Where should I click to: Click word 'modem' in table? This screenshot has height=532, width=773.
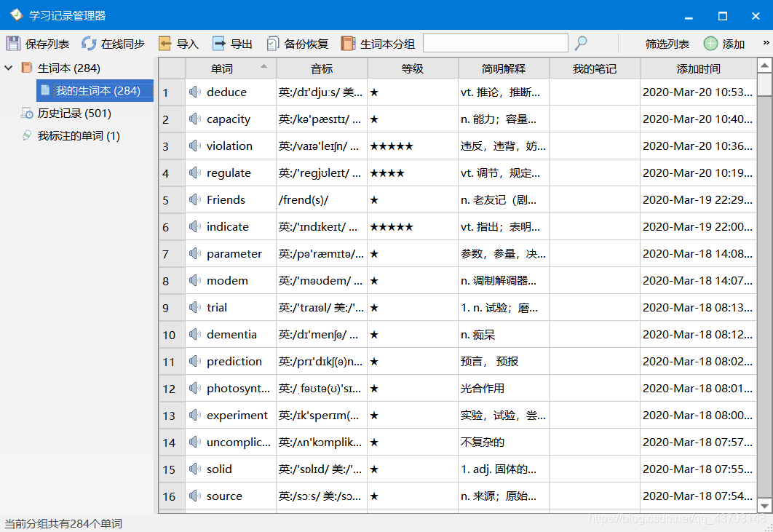(x=227, y=280)
